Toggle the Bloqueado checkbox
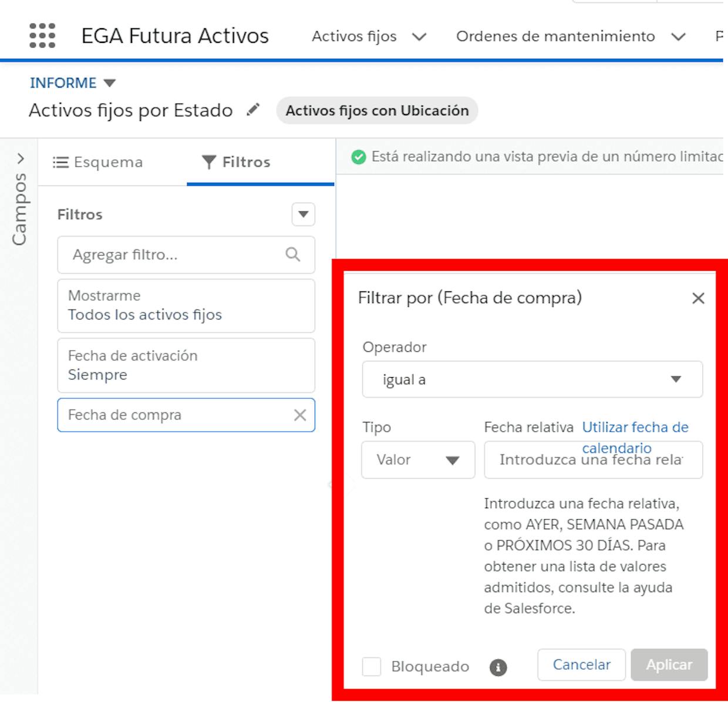Screen dimensions: 728x702 pos(372,666)
